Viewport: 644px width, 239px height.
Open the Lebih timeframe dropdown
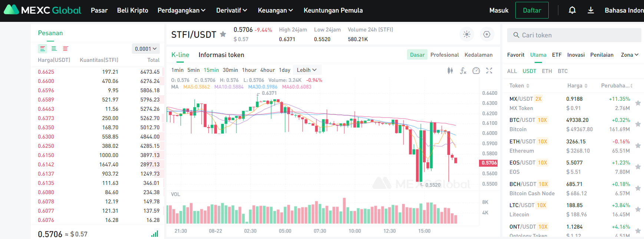pyautogui.click(x=307, y=70)
